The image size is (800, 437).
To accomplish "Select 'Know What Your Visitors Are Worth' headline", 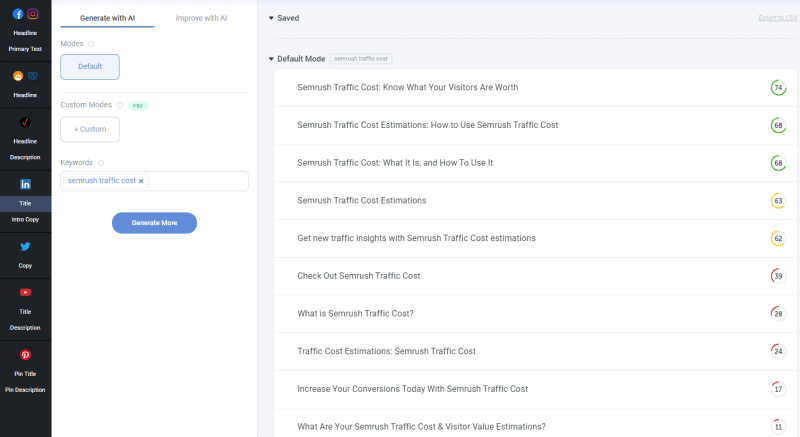I will [535, 88].
